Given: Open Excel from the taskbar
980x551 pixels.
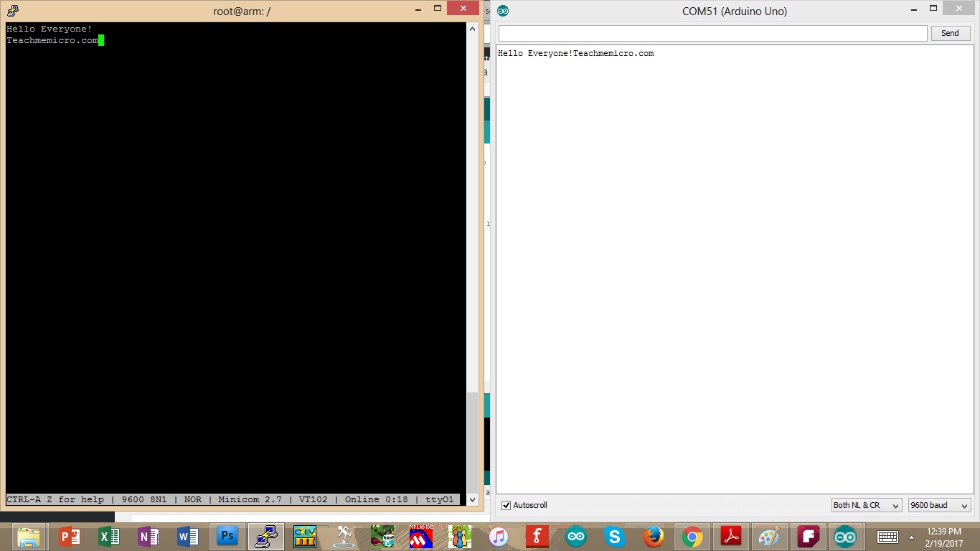Looking at the screenshot, I should (x=109, y=537).
